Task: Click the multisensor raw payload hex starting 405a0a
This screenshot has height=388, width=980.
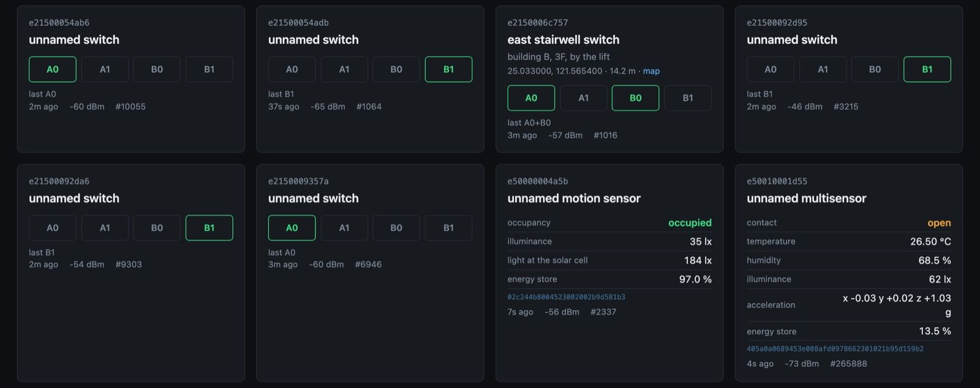Action: (x=835, y=349)
